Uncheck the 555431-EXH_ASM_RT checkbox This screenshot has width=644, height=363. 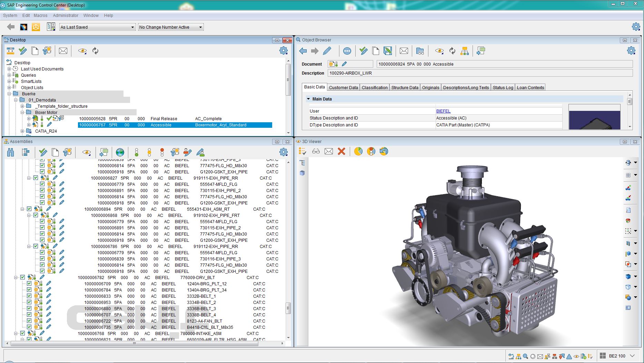pos(29,209)
